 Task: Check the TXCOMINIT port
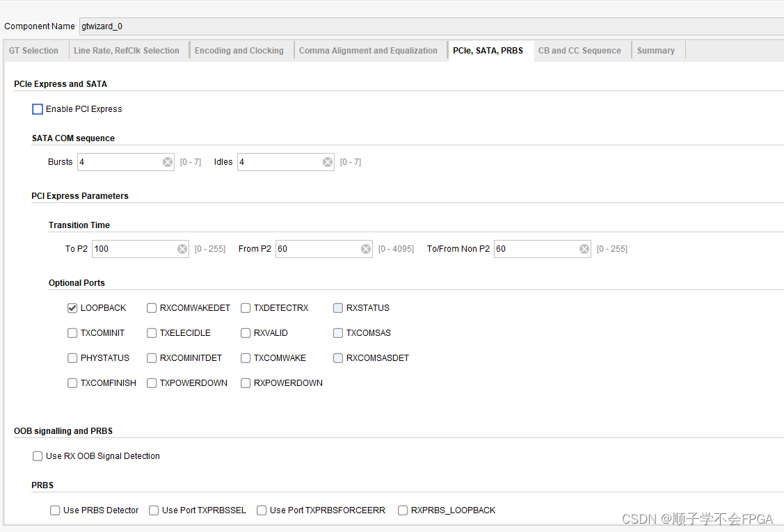(x=72, y=333)
